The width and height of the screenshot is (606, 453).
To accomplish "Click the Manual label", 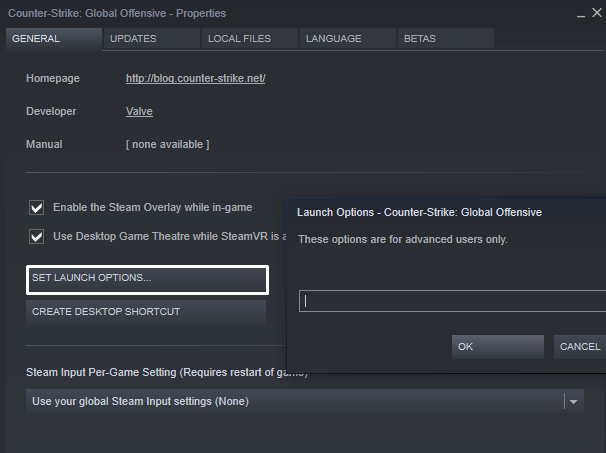I will tap(44, 144).
